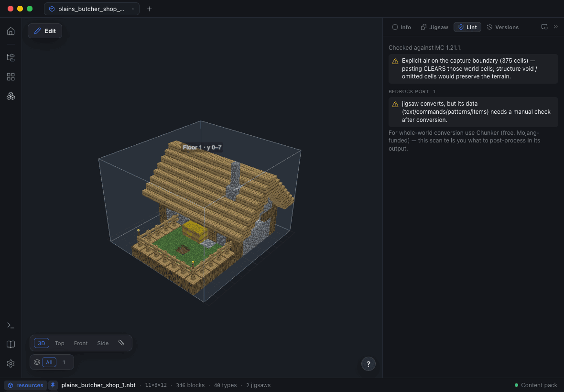Select the Lint tab

coord(467,27)
